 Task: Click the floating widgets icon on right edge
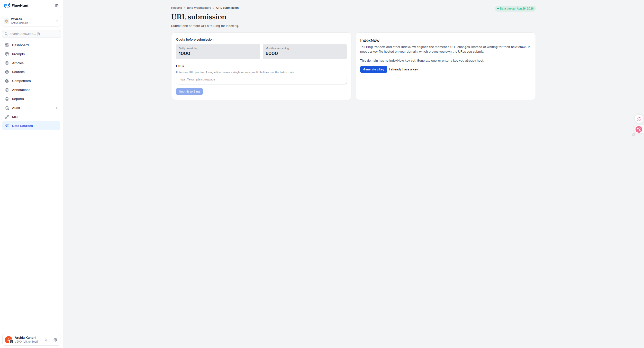click(x=639, y=119)
